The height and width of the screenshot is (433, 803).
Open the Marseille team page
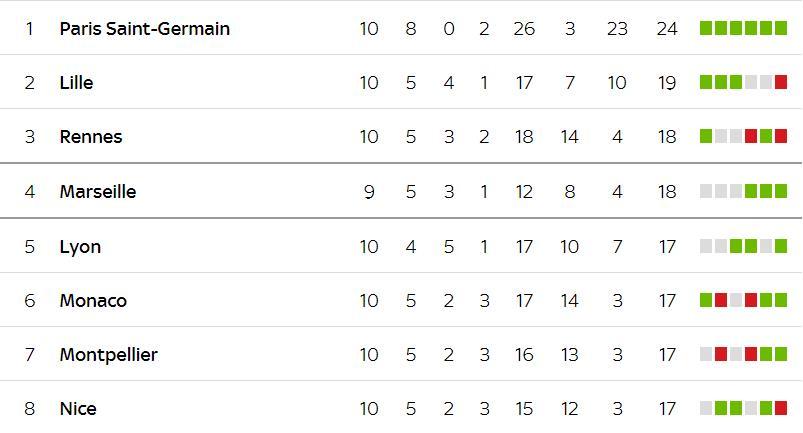(98, 191)
